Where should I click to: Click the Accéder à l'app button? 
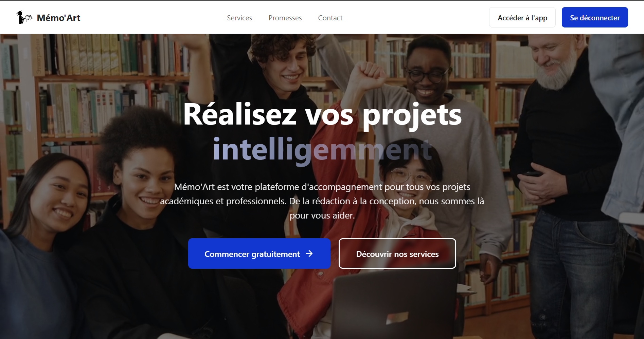click(522, 17)
